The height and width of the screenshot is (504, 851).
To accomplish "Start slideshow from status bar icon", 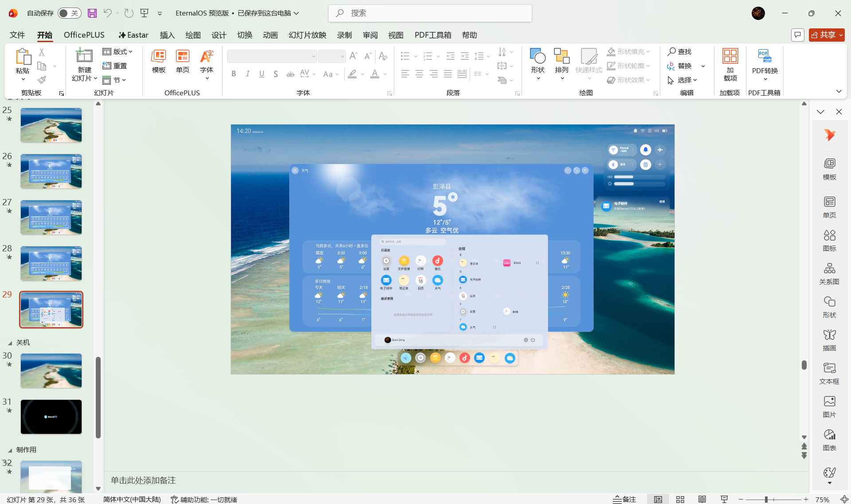I will click(724, 500).
